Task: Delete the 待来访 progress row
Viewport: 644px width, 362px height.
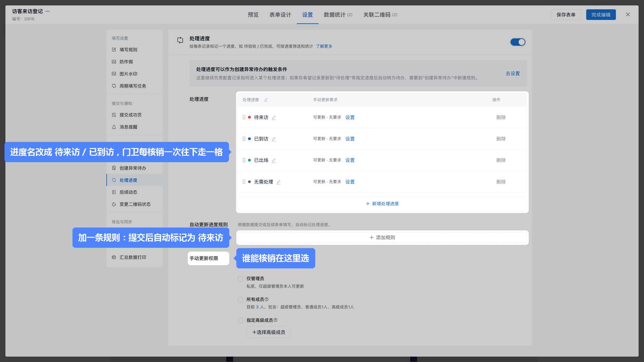Action: [x=501, y=117]
